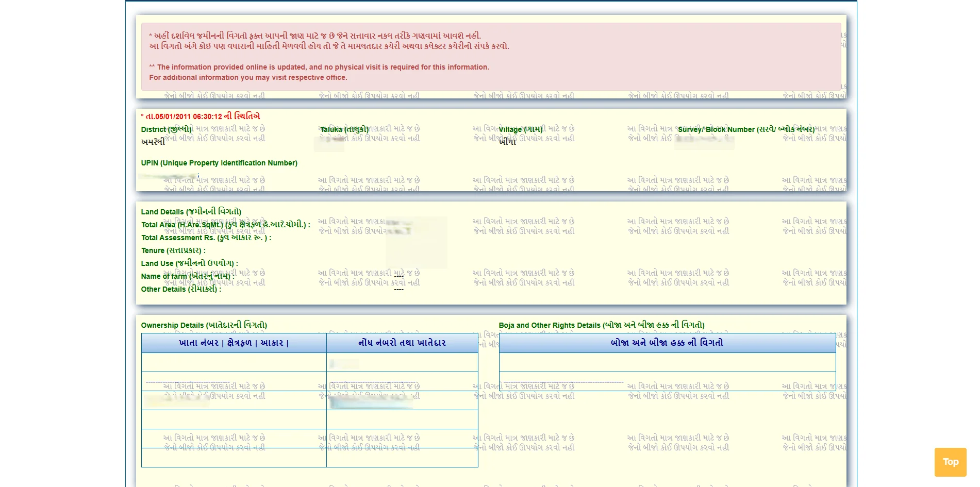Image resolution: width=980 pixels, height=487 pixels.
Task: Select the village value ખીચા
Action: (x=507, y=142)
